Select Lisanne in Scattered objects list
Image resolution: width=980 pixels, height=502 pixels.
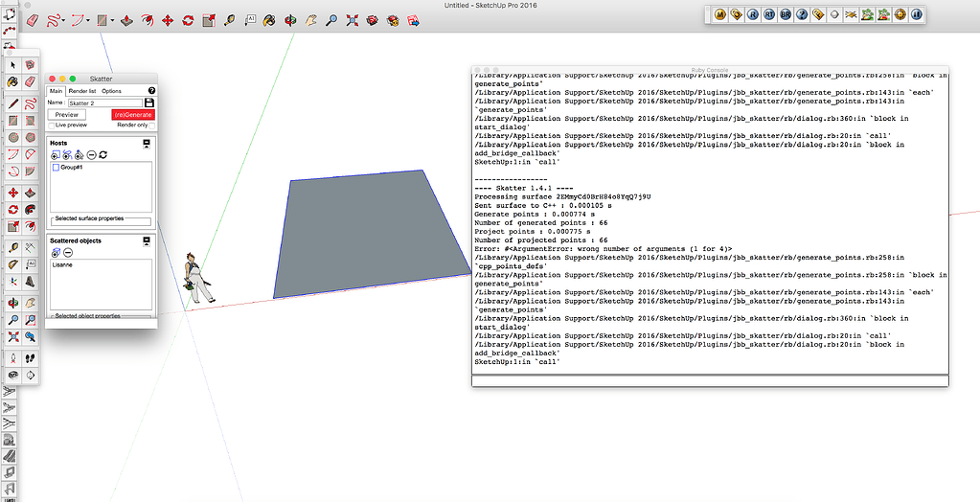tap(62, 265)
